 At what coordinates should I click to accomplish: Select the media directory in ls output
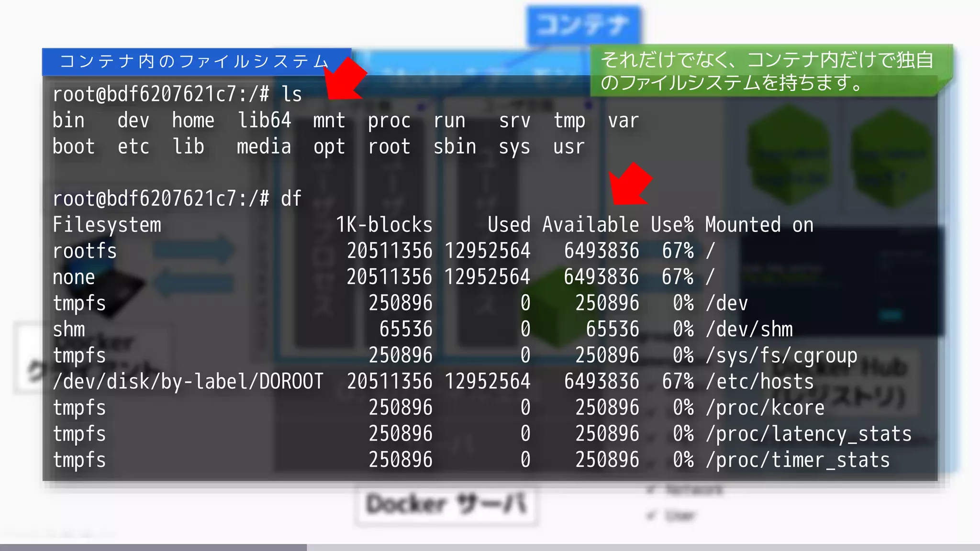(264, 146)
